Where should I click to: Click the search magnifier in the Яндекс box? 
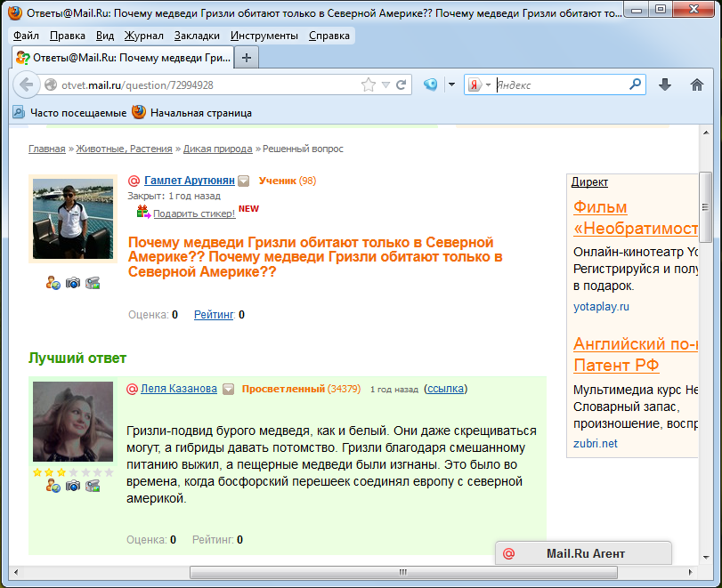(636, 85)
